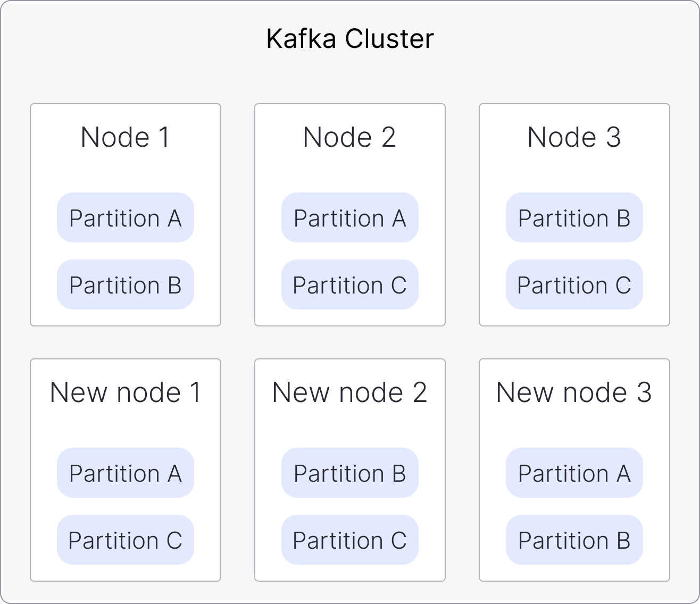
Task: Click Partition C under New node 1
Action: 126,540
